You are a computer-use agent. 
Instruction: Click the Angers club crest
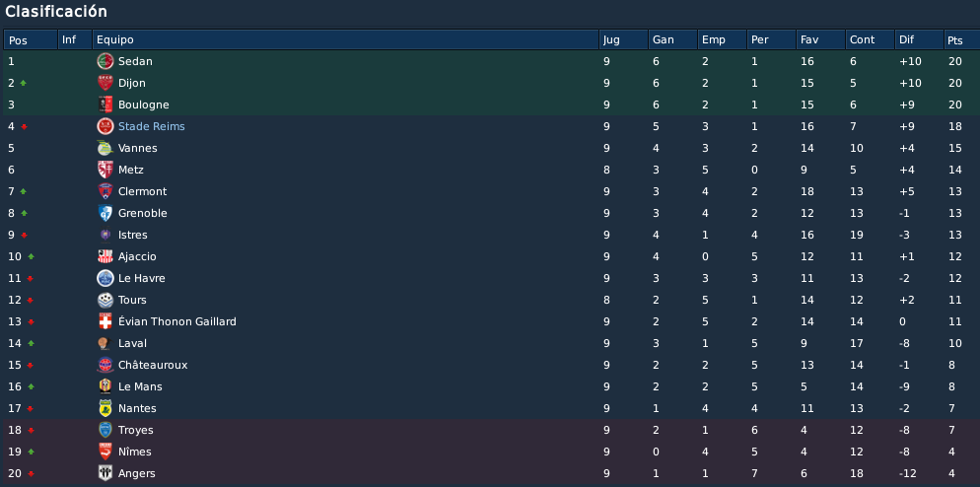[105, 473]
